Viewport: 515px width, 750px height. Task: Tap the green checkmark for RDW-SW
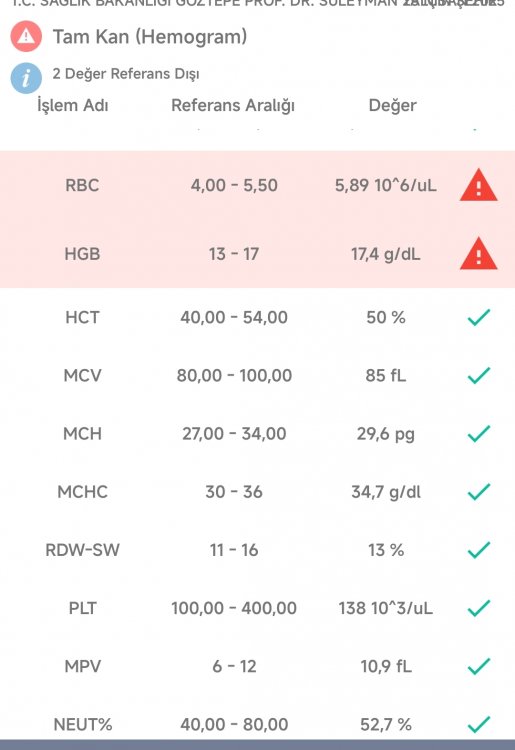pyautogui.click(x=479, y=550)
